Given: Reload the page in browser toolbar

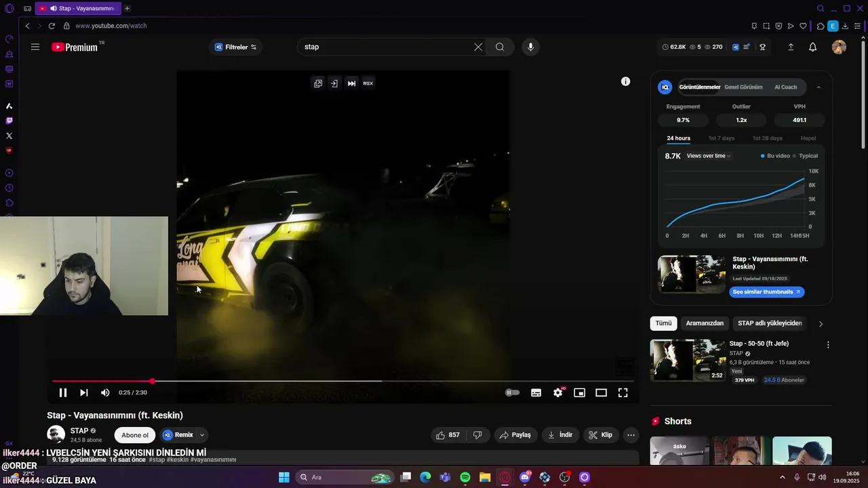Looking at the screenshot, I should tap(52, 26).
